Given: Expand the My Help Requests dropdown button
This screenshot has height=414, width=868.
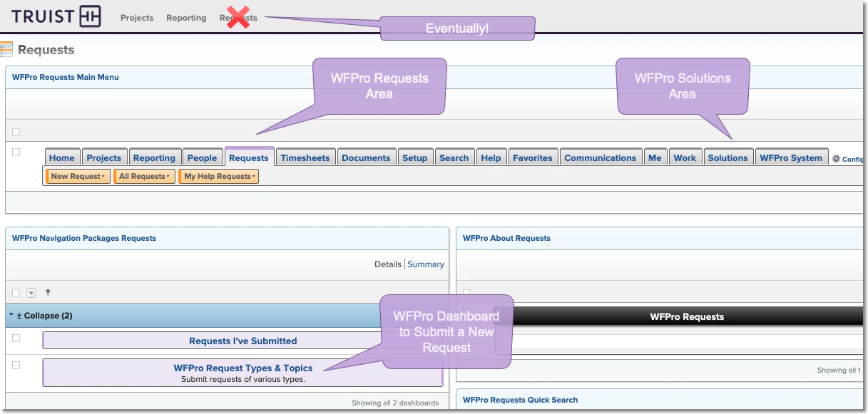Looking at the screenshot, I should click(218, 176).
